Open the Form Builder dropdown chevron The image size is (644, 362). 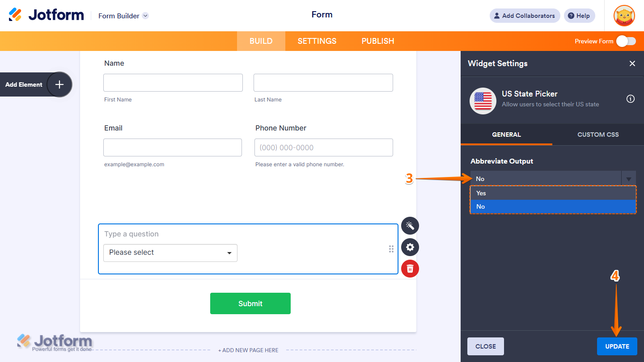pyautogui.click(x=145, y=16)
